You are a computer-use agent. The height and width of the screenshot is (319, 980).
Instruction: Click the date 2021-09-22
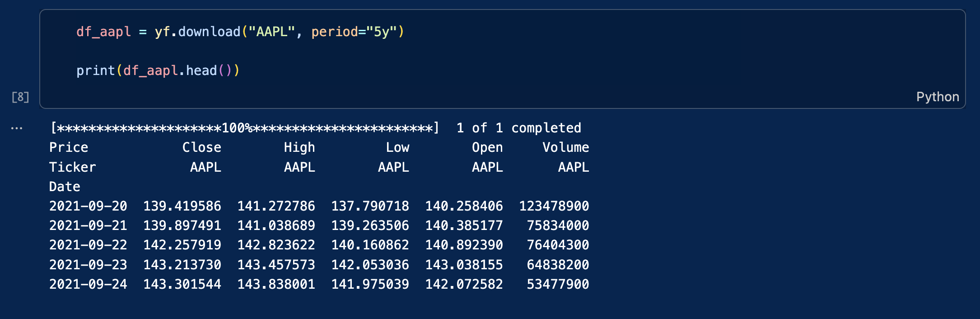point(88,245)
